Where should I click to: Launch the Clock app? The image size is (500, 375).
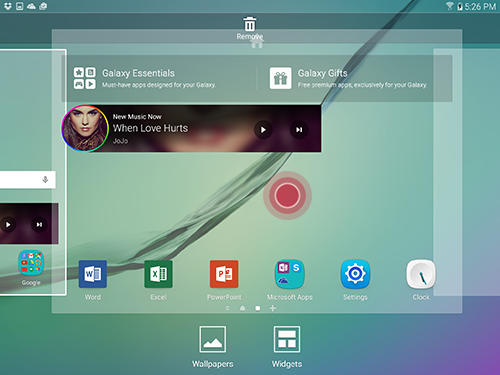click(421, 274)
